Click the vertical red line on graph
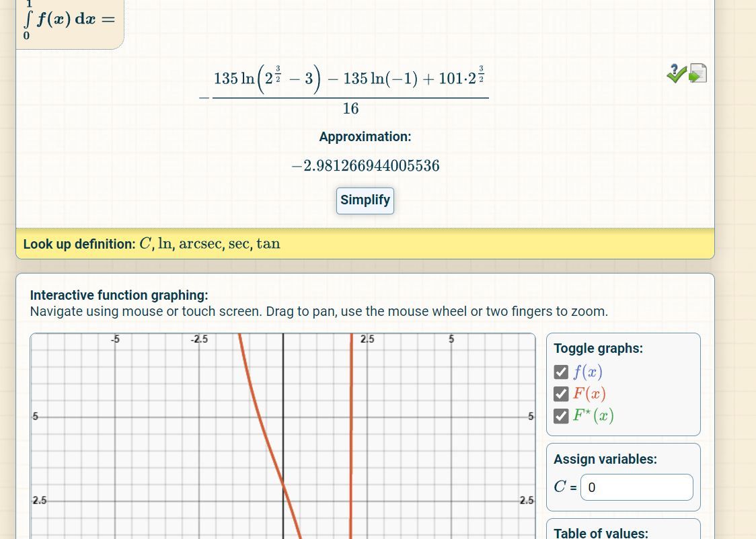This screenshot has height=539, width=756. pyautogui.click(x=351, y=437)
